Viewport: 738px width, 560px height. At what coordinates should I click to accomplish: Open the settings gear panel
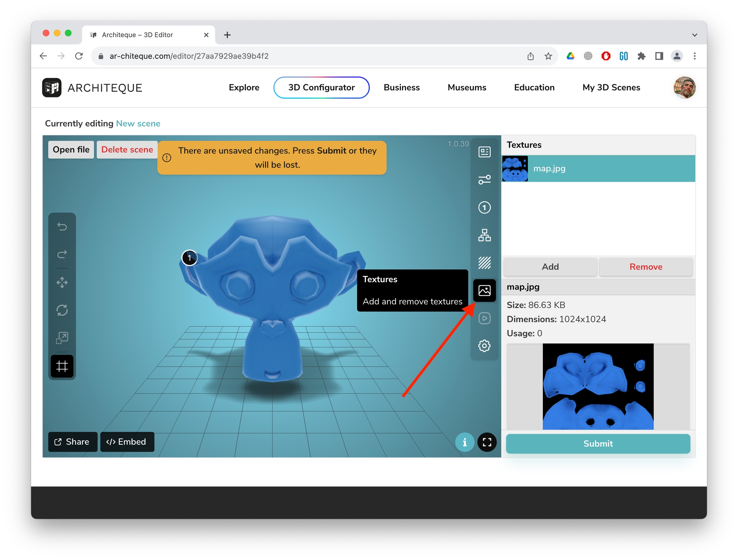484,346
